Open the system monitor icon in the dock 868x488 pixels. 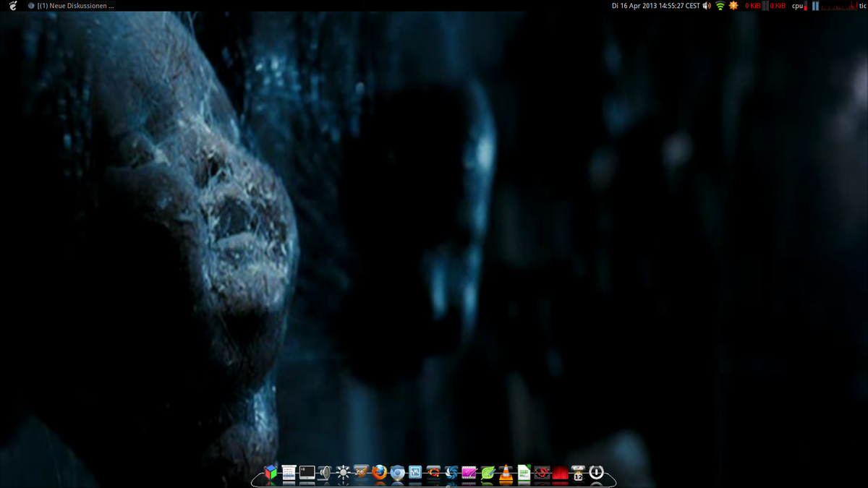(416, 473)
